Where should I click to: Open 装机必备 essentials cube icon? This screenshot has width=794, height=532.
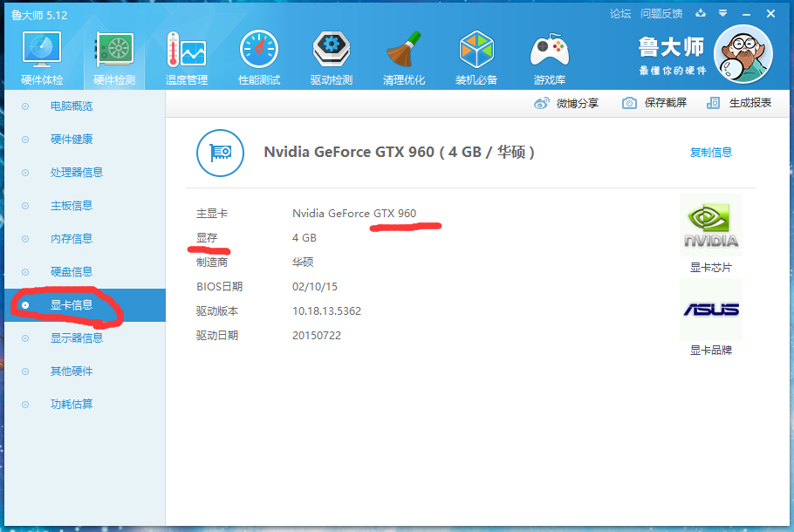click(x=476, y=50)
